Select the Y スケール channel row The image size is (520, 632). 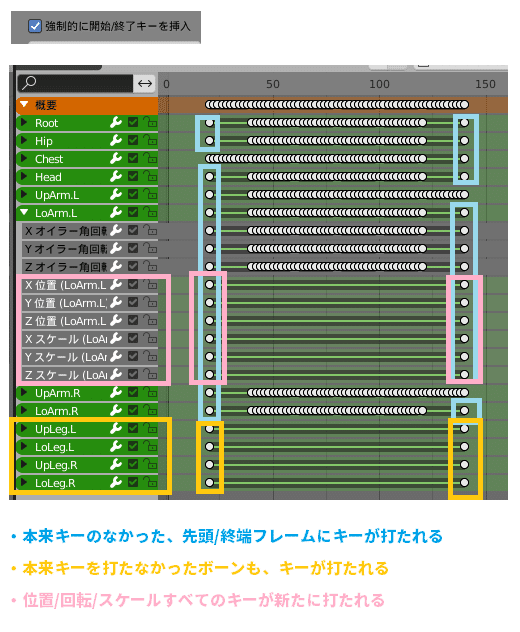coord(90,357)
